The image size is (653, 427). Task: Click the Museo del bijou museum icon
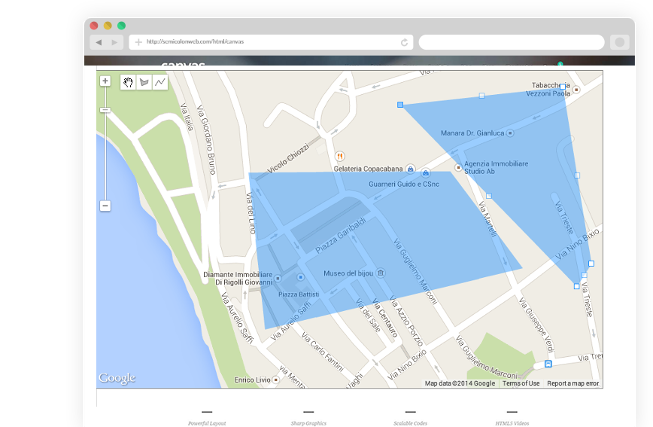(x=380, y=273)
